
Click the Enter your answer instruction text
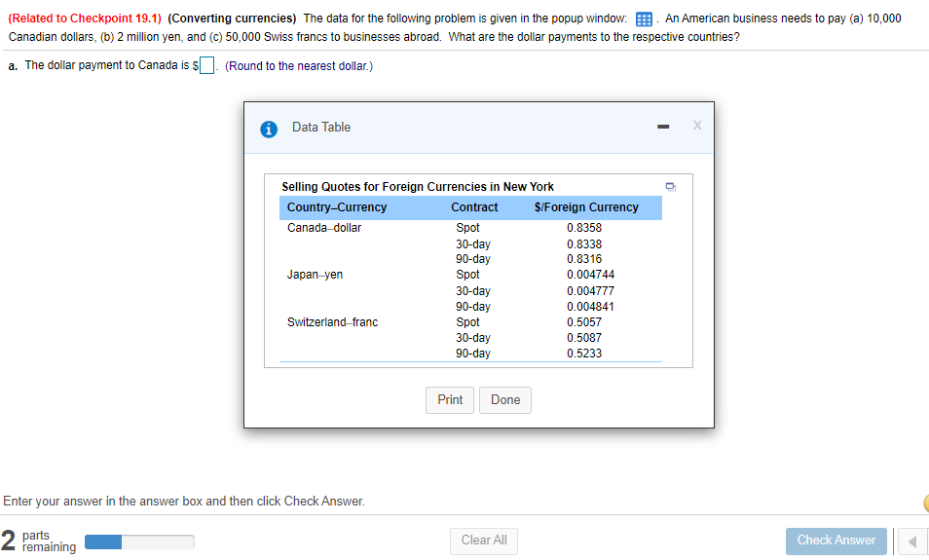pos(184,502)
